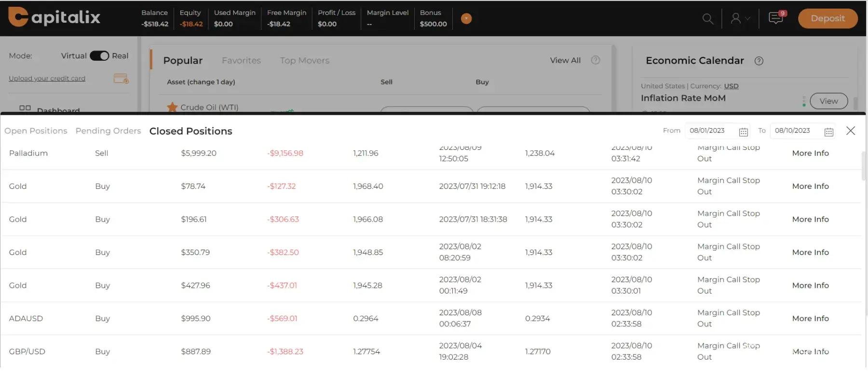Open the Upload your credit card link
This screenshot has width=868, height=375.
47,79
